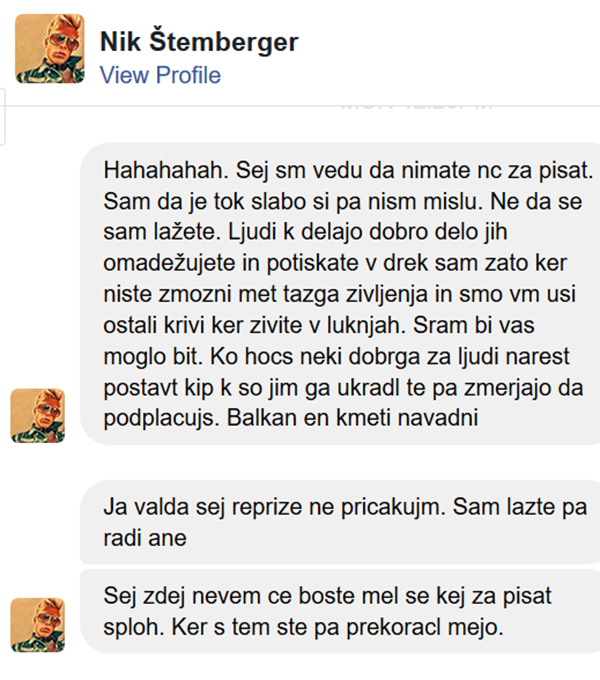
Task: Click the word 'podplacujs' in first message
Action: tap(159, 419)
